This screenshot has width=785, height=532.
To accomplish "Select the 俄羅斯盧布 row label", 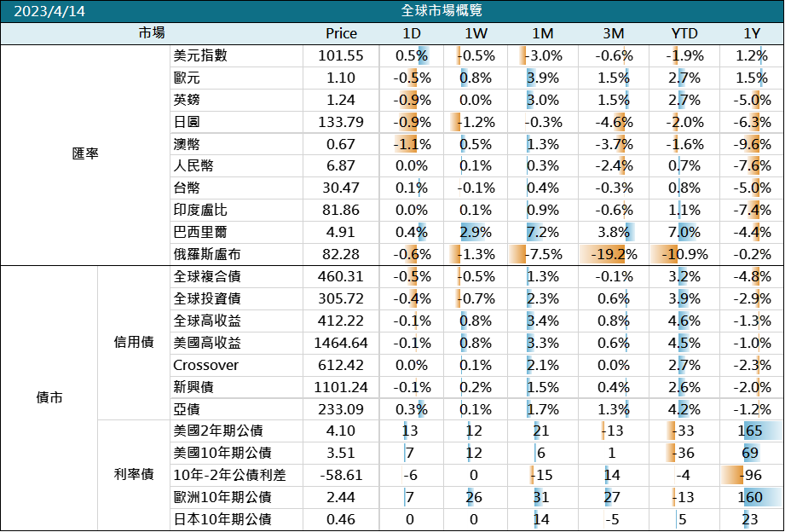I will click(207, 254).
